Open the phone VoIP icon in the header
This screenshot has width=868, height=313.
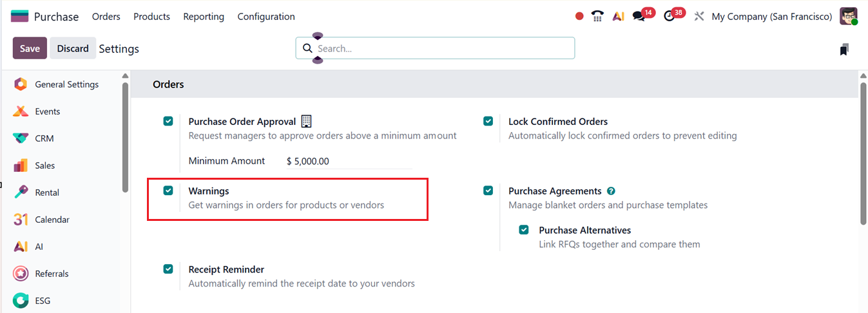(597, 17)
